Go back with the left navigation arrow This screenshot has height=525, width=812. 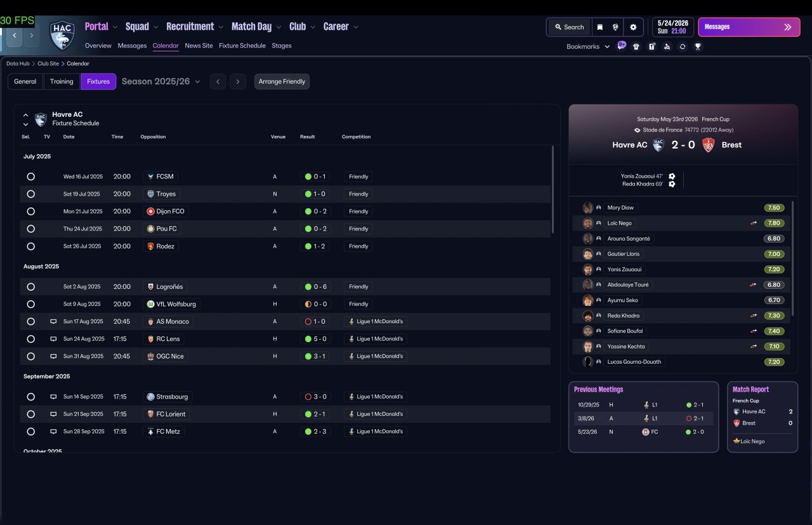pos(15,36)
